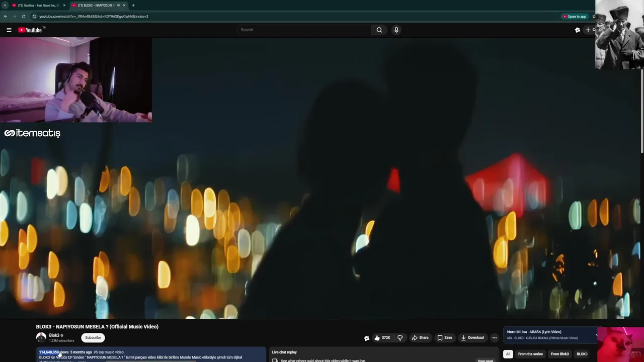Like the video with thumbs-up 372K
Image resolution: width=644 pixels, height=362 pixels.
pyautogui.click(x=382, y=338)
